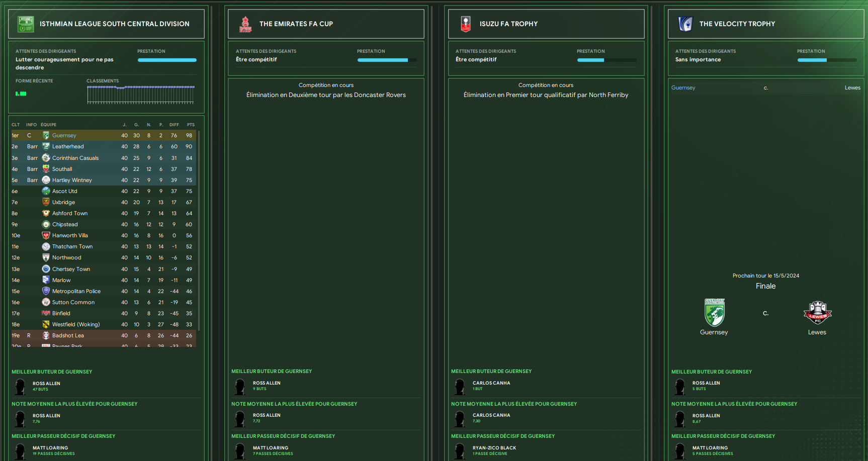Sort the table by the CLT column header
868x461 pixels.
[x=16, y=125]
